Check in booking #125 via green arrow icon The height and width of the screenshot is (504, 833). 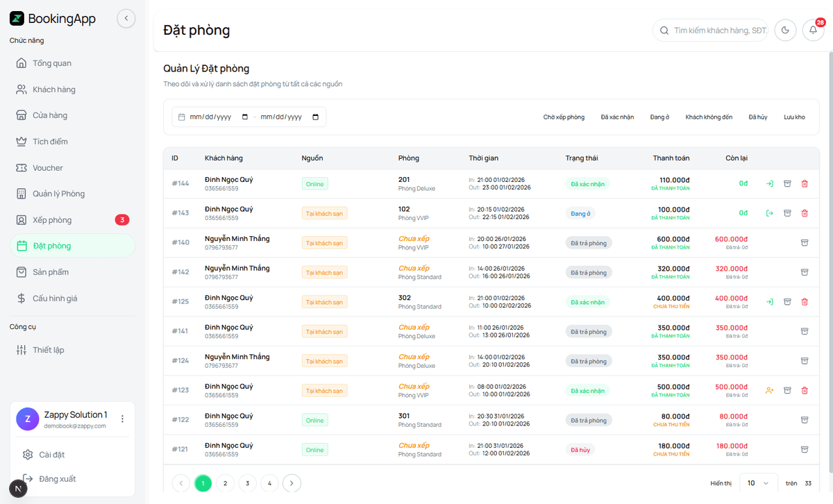pyautogui.click(x=769, y=301)
